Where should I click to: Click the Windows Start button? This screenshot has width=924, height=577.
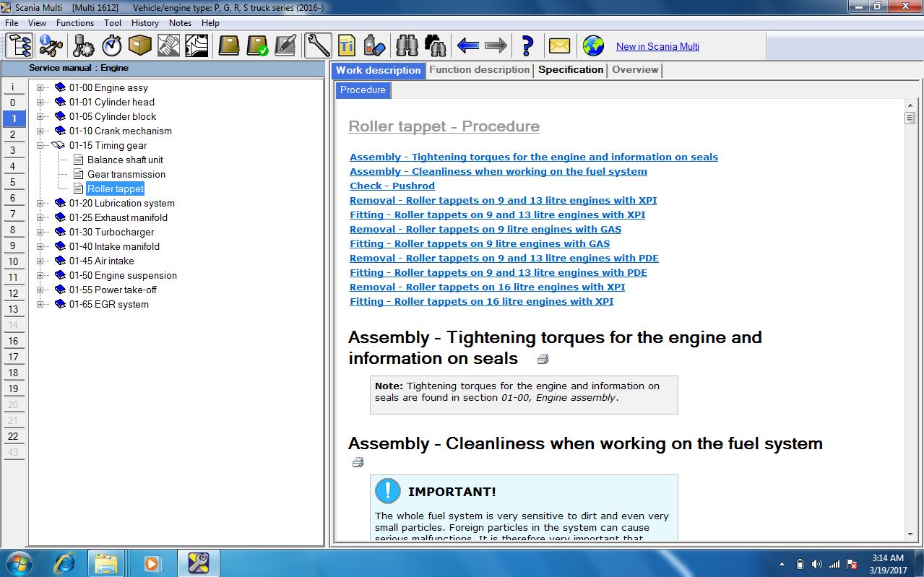19,563
